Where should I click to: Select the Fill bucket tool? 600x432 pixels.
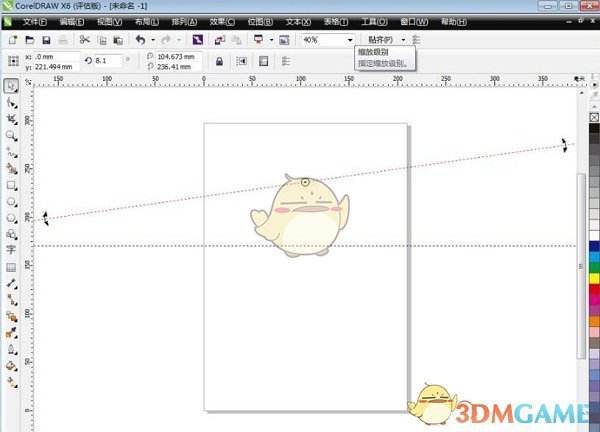click(12, 366)
